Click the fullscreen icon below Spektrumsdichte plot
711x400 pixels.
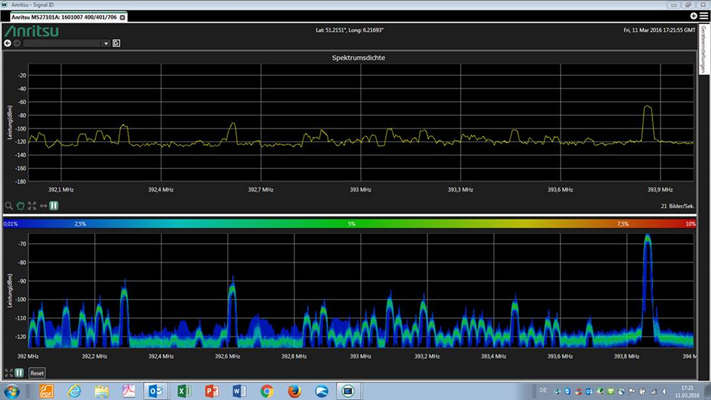pos(31,205)
